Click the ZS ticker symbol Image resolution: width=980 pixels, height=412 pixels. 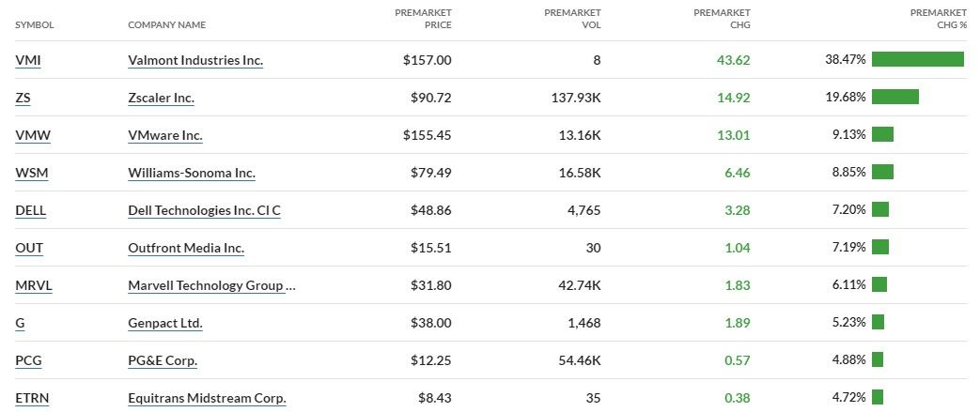click(x=23, y=98)
